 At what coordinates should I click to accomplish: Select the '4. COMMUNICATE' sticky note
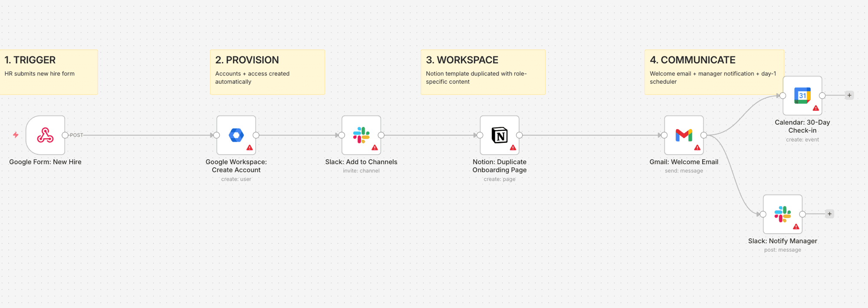pyautogui.click(x=714, y=72)
